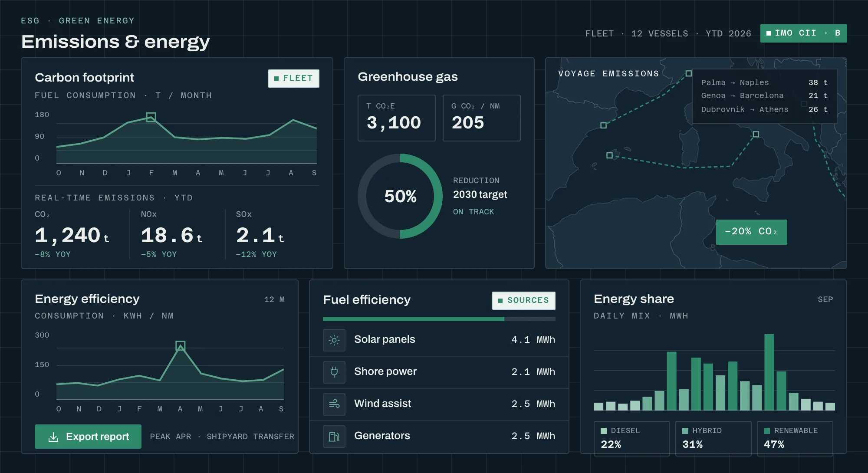
Task: Select the Dubrovnik → Athens voyage row
Action: (764, 109)
